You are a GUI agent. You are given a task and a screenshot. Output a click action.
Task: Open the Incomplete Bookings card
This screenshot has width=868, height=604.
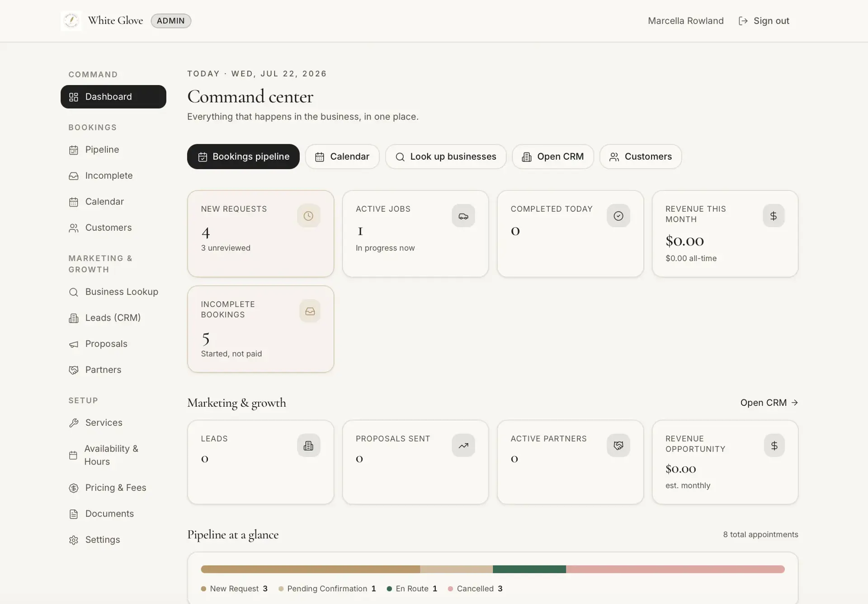pyautogui.click(x=261, y=329)
